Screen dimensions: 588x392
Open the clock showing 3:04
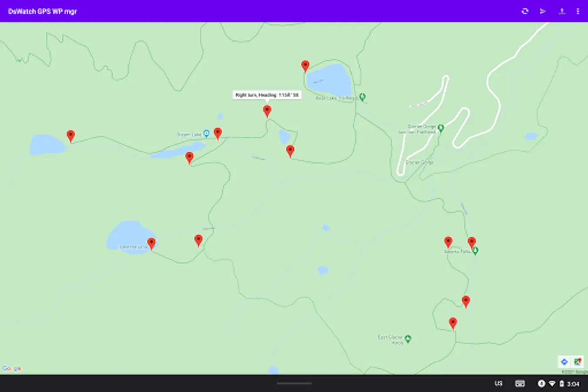573,384
